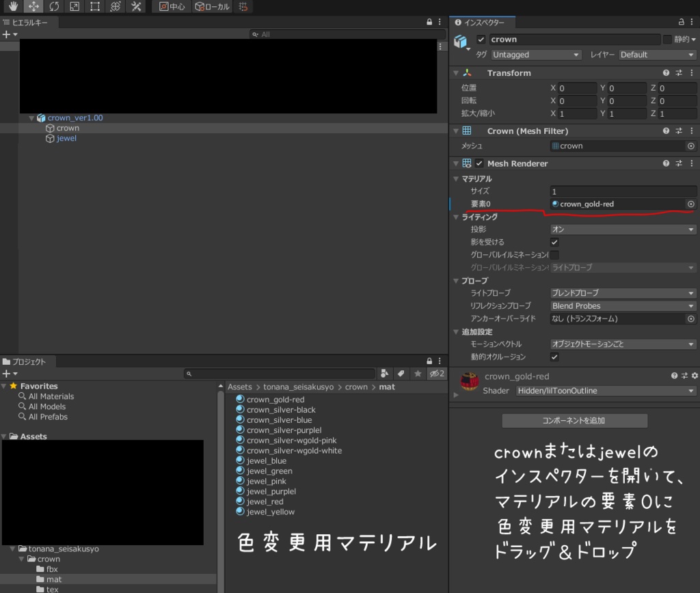Switch to the Project tab
Screen dimensions: 700x593
25,361
